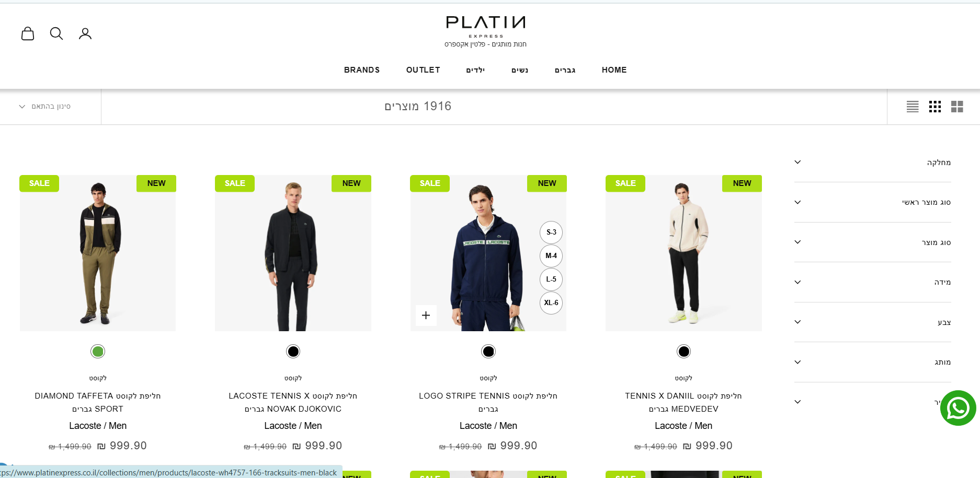980x478 pixels.
Task: Open WhatsApp chat button
Action: [x=958, y=408]
